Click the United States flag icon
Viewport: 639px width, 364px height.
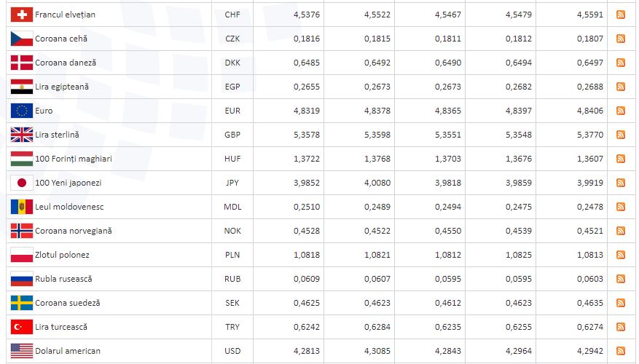coord(22,351)
